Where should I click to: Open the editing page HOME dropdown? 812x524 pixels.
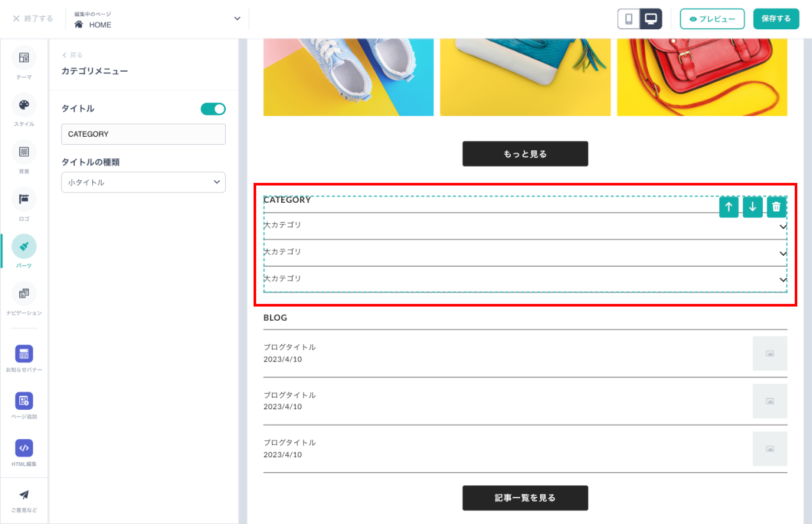[157, 19]
